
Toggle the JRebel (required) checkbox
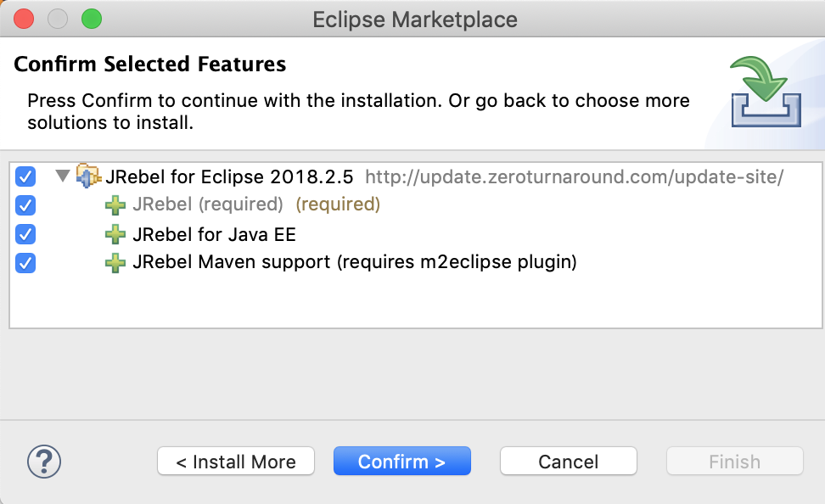tap(25, 205)
